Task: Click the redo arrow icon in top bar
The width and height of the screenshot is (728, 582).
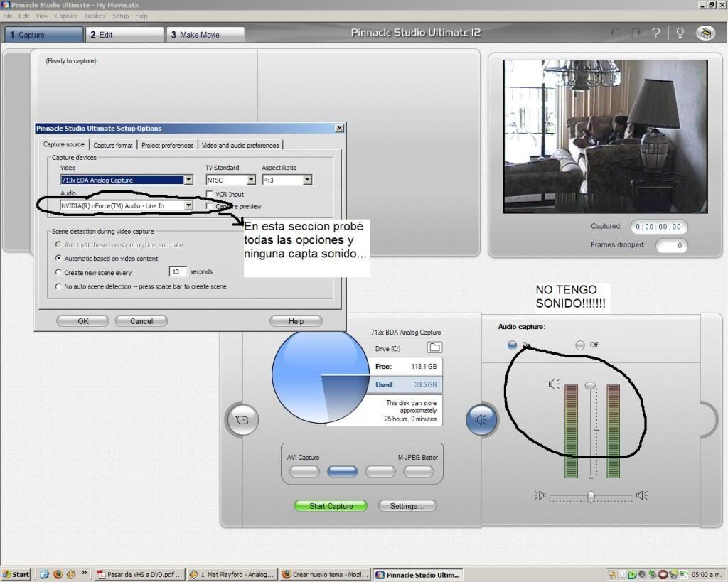Action: (636, 33)
